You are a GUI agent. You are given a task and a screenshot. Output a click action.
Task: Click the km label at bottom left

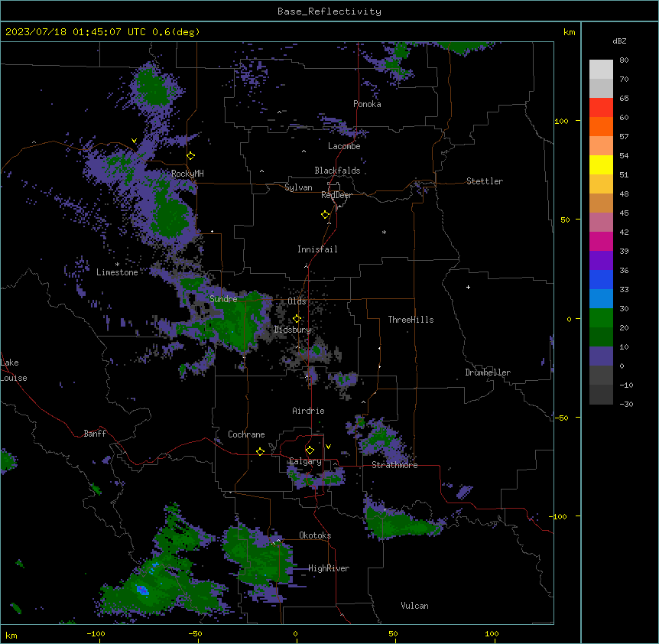11,636
